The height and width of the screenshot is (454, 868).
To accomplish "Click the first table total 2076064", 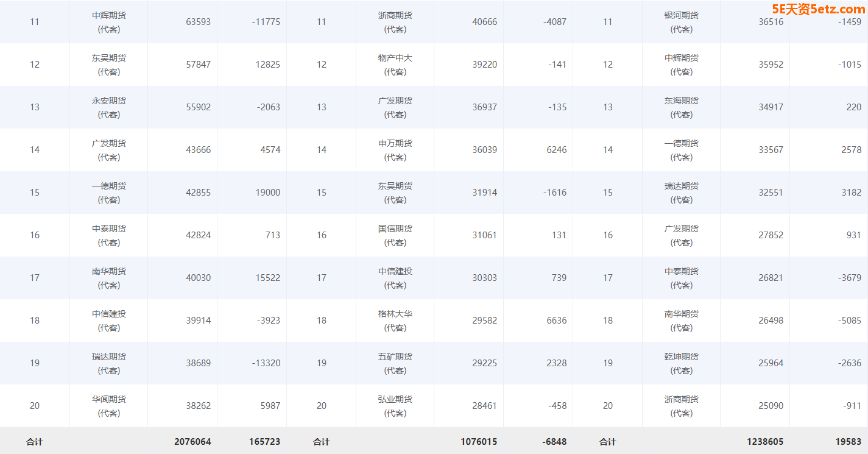I will 192,442.
